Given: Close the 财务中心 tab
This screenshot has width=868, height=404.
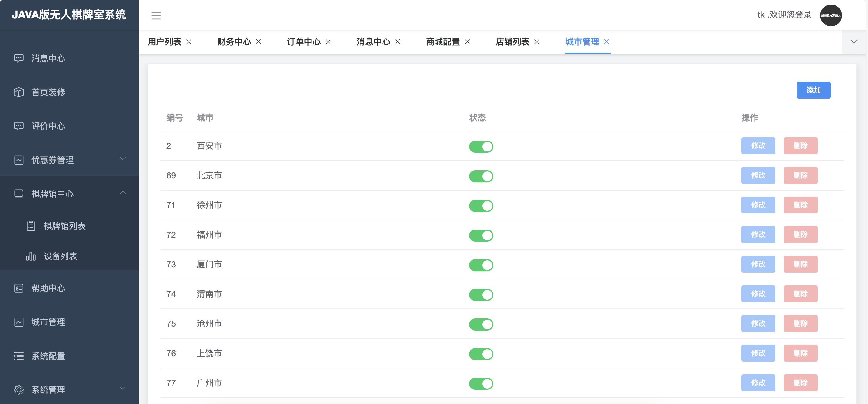Looking at the screenshot, I should click(x=258, y=41).
